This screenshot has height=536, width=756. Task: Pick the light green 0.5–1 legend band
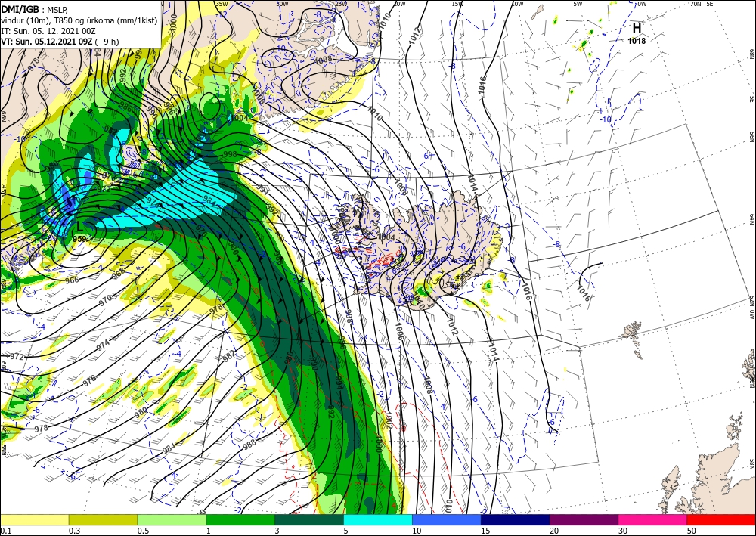(172, 519)
